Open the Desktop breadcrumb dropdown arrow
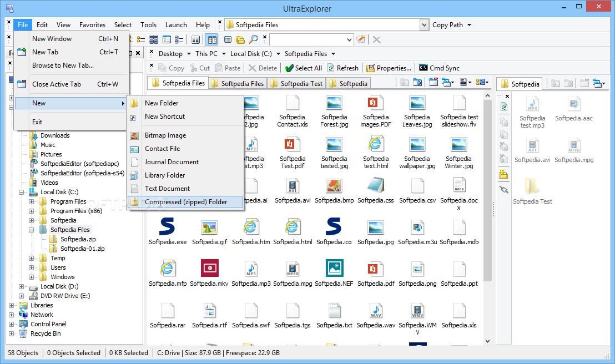Viewport: 615px width, 364px height. 189,54
